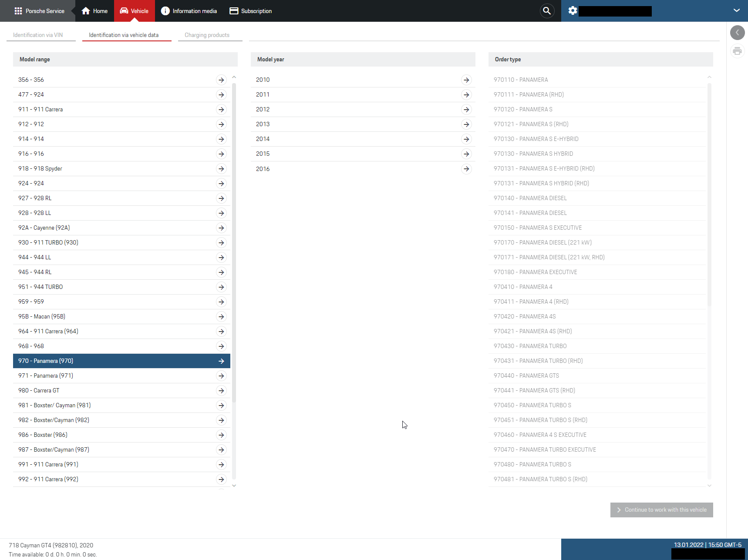Open the Porsche Service apps grid icon

coord(18,11)
